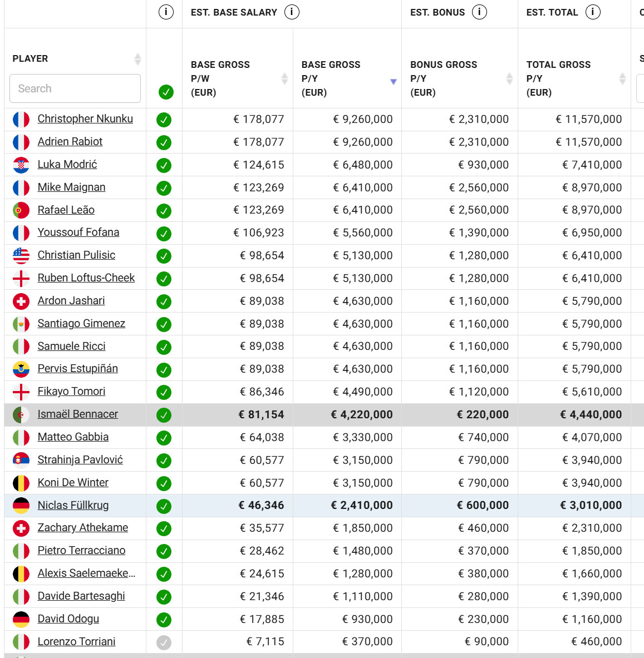The width and height of the screenshot is (644, 658).
Task: Click the green verified check for Luka Modrić
Action: click(164, 165)
